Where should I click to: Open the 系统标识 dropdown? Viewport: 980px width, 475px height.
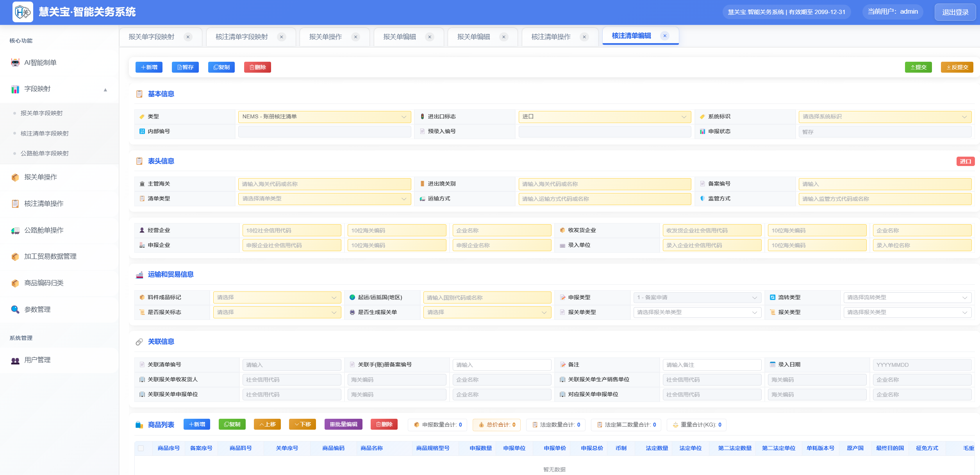tap(885, 117)
